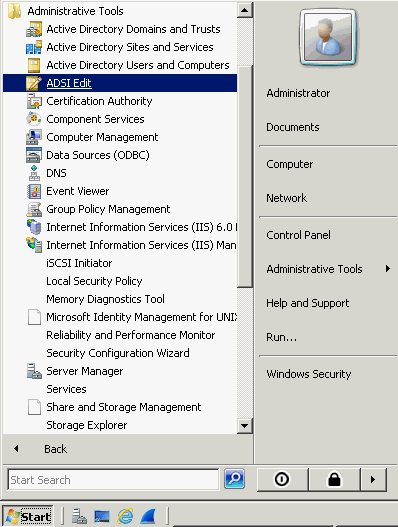The image size is (398, 527).
Task: Open Help and Support
Action: tap(308, 303)
